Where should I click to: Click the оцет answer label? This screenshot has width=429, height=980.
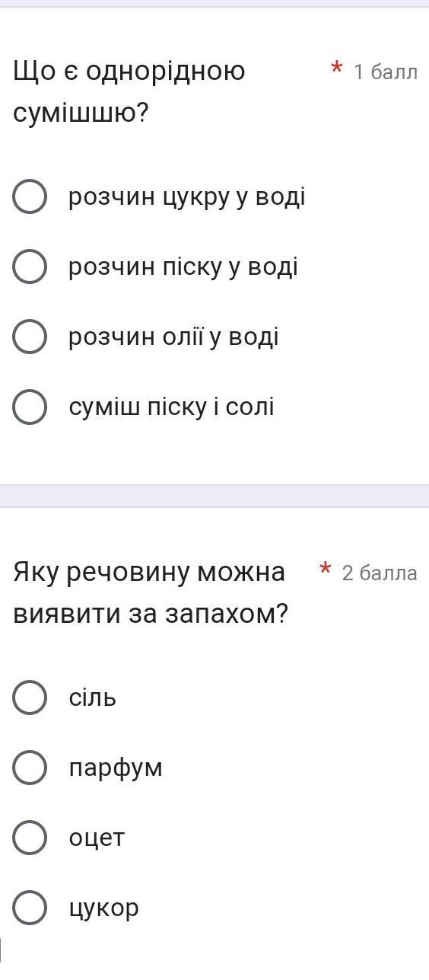pyautogui.click(x=97, y=838)
